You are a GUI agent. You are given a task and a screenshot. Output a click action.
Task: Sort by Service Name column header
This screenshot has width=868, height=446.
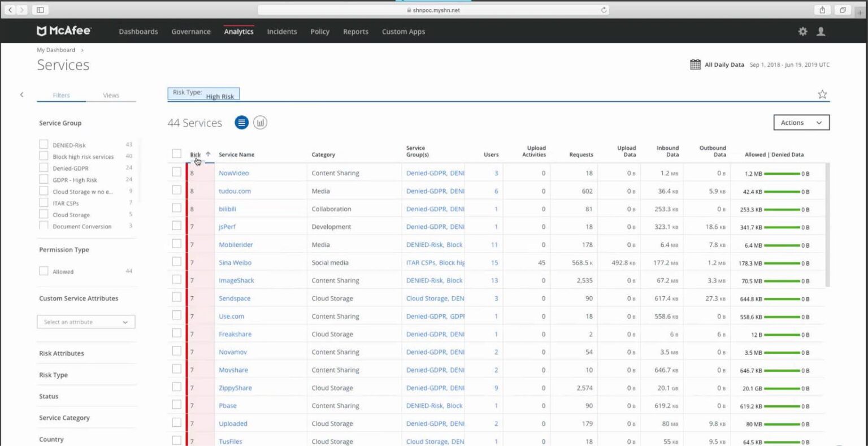(236, 154)
